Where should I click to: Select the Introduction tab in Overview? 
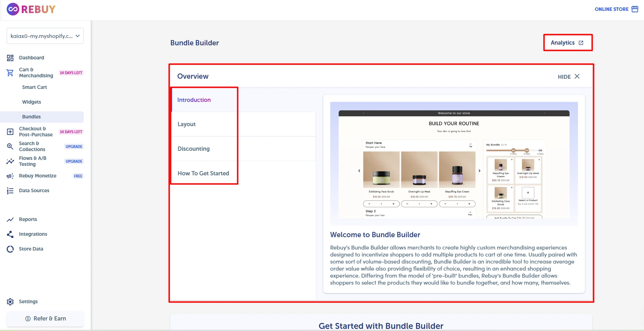pyautogui.click(x=243, y=100)
